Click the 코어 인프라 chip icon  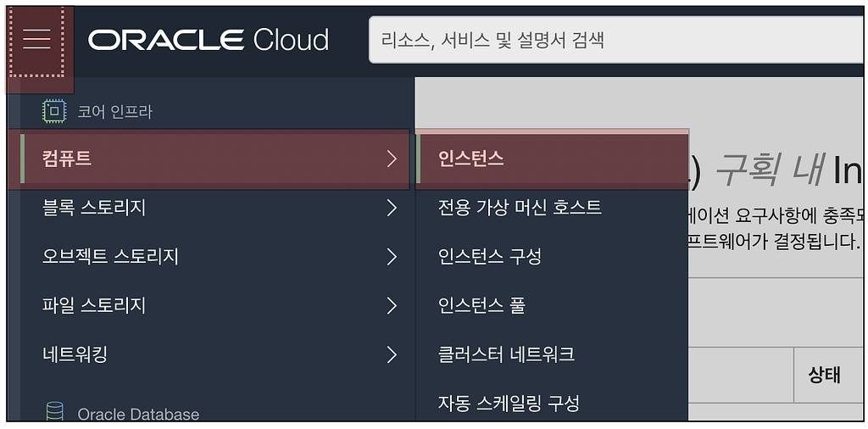point(53,112)
